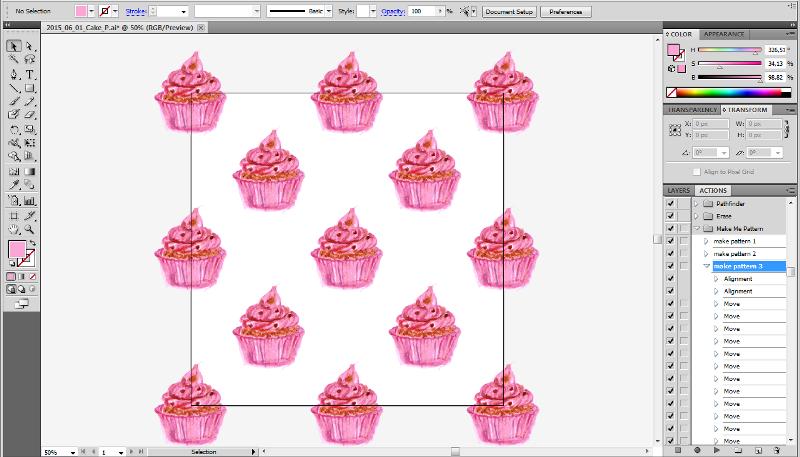Screen dimensions: 800x457
Task: Open the fill color dropdown in control bar
Action: [x=91, y=11]
